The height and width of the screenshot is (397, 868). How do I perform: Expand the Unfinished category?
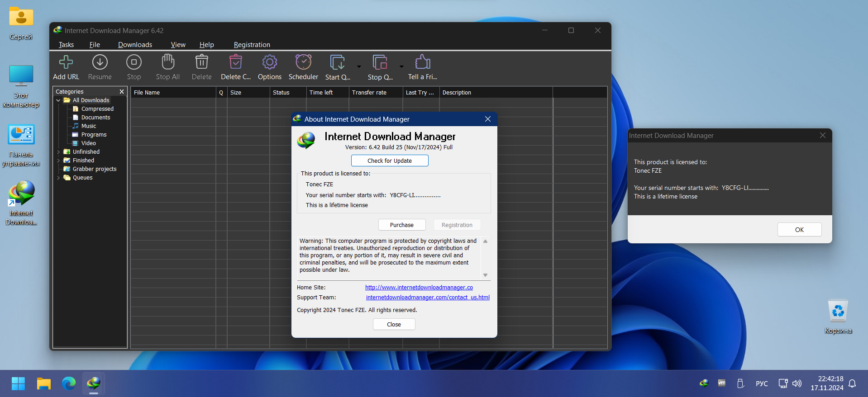pyautogui.click(x=58, y=152)
